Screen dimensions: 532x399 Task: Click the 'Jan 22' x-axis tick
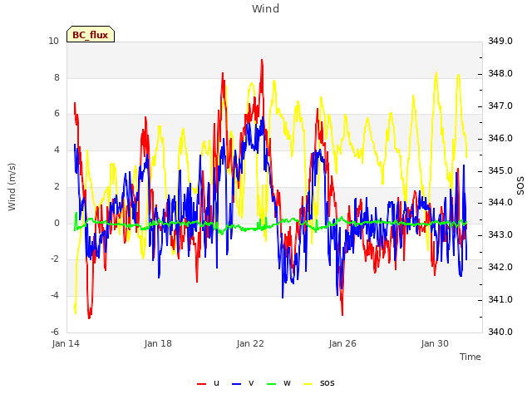pos(250,343)
